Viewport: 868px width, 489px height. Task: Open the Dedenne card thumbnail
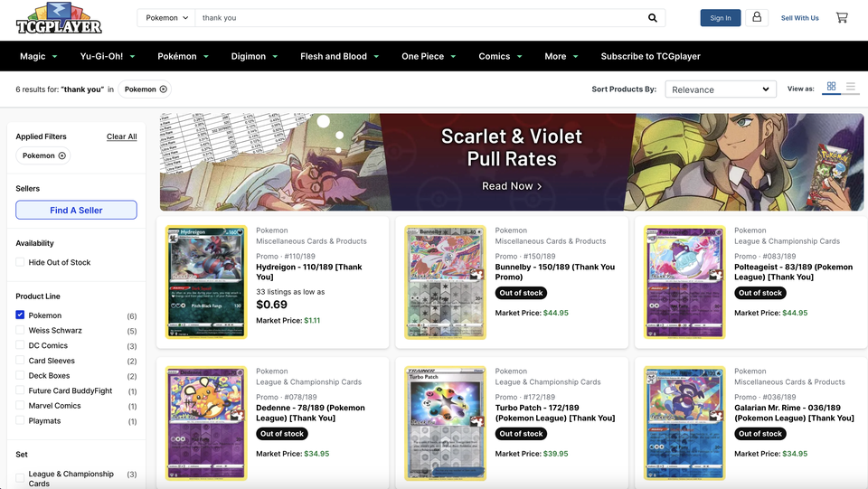click(x=206, y=423)
